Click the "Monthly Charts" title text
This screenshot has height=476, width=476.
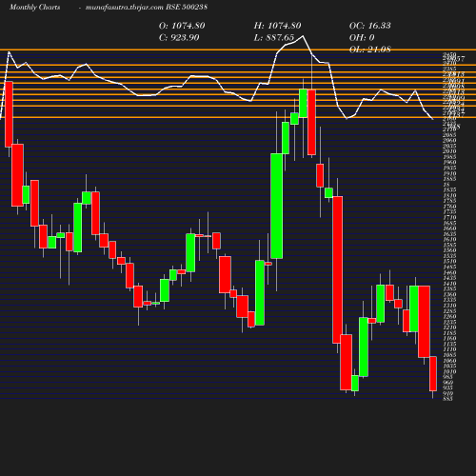pyautogui.click(x=34, y=7)
